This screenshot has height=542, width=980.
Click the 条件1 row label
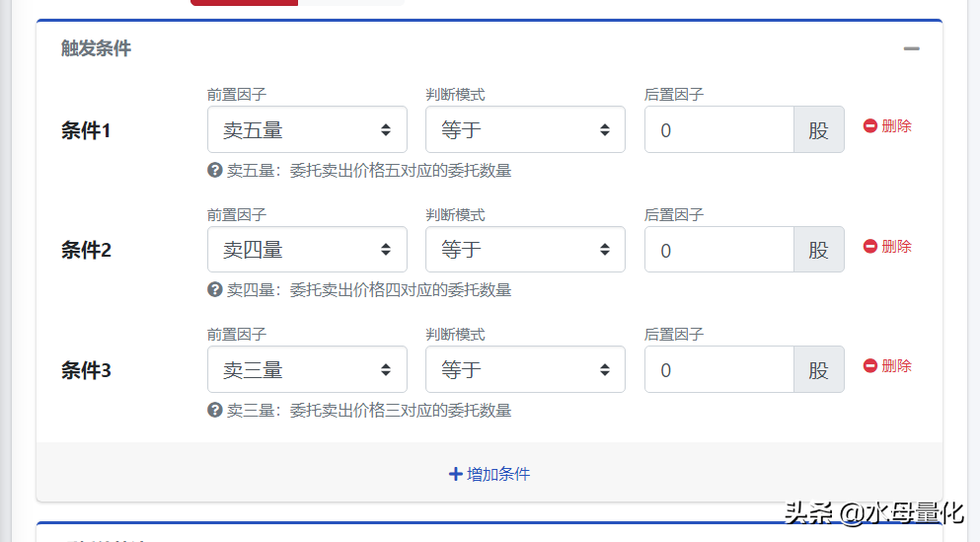(x=86, y=130)
